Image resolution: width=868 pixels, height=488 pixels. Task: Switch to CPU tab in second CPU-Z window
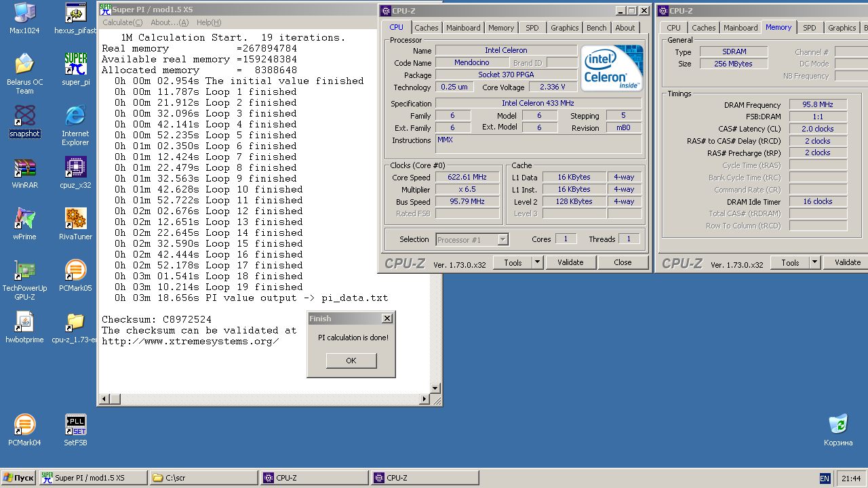pos(673,28)
